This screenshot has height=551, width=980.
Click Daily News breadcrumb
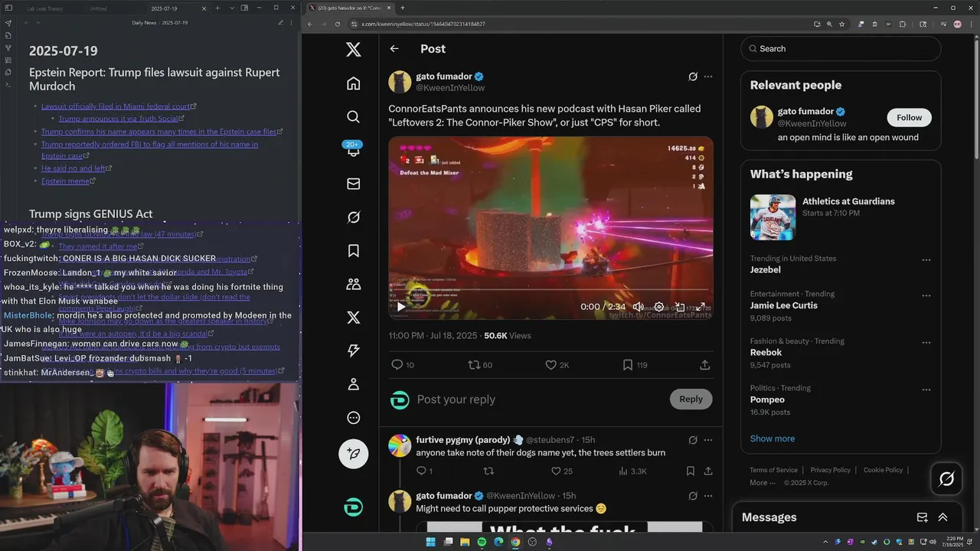(144, 23)
